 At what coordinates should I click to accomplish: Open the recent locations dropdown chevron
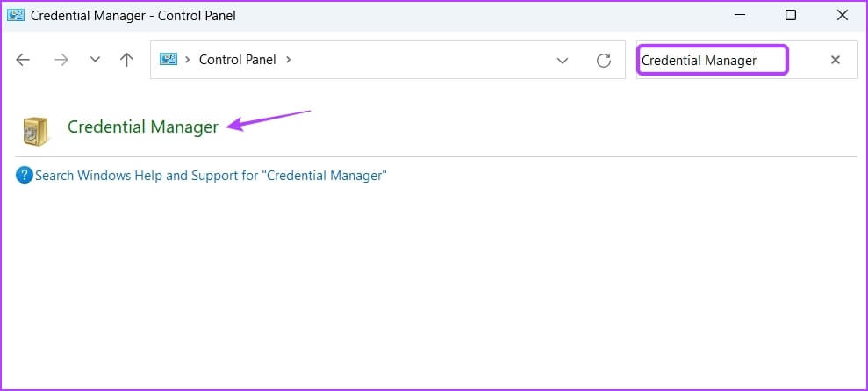point(95,59)
